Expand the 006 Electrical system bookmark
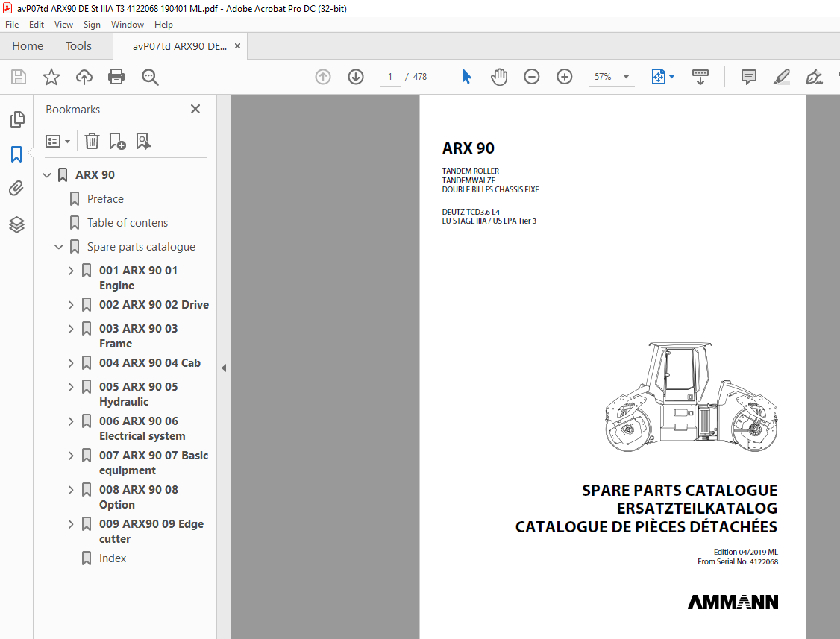Viewport: 840px width, 639px height. pyautogui.click(x=71, y=421)
